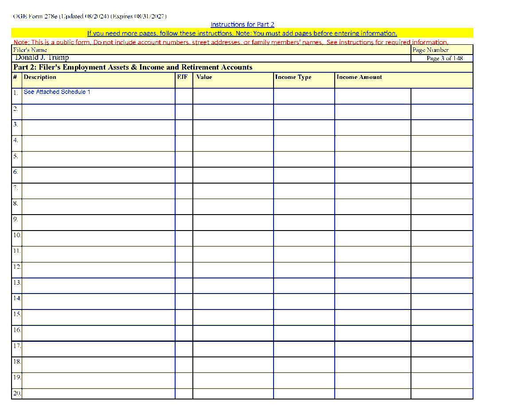Click the Part 2 section title text
The height and width of the screenshot is (411, 532).
point(133,67)
